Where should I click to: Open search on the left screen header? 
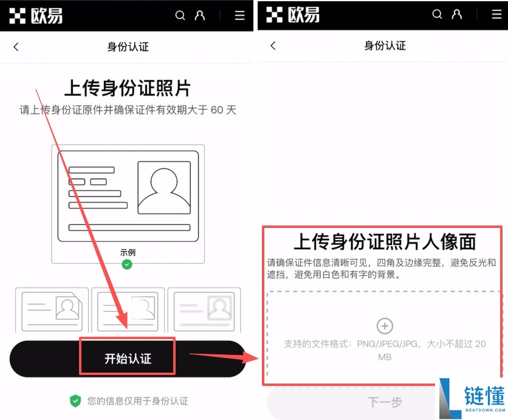tap(180, 15)
